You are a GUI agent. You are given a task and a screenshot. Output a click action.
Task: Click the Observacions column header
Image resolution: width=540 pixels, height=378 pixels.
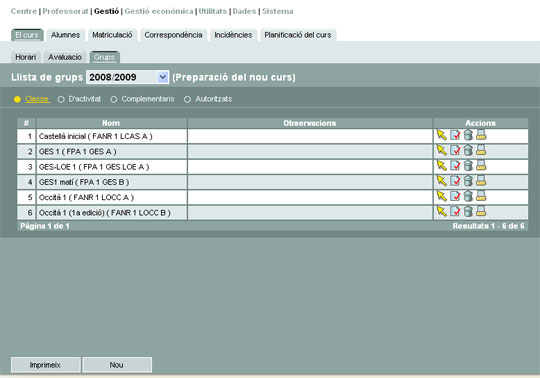tap(310, 123)
